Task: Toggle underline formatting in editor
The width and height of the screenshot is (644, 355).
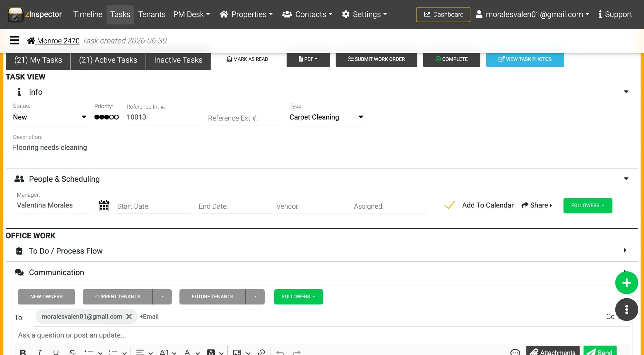Action: point(56,352)
